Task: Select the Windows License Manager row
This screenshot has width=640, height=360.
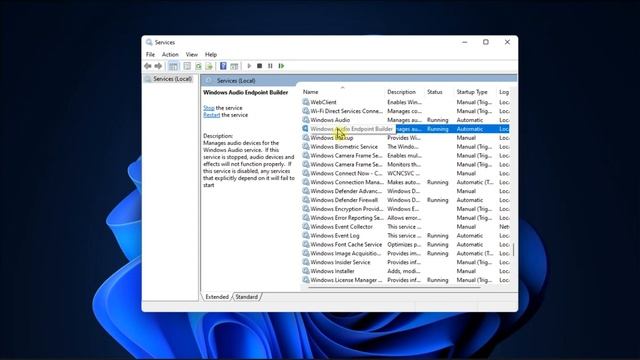Action: pyautogui.click(x=405, y=280)
